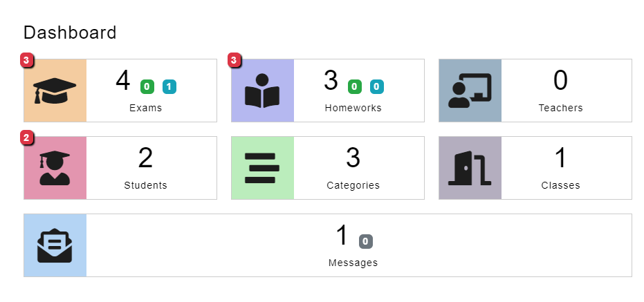Click green badge next to Exams count
Screen dimensions: 644x302
(147, 86)
